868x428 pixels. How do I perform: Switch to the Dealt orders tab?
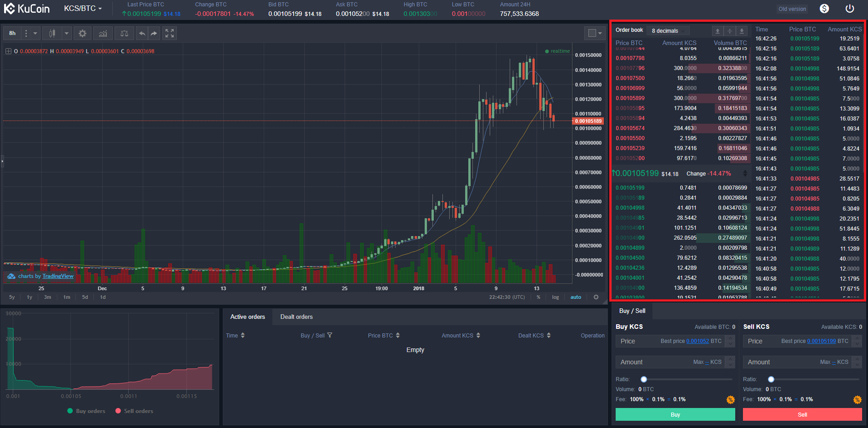click(x=296, y=317)
